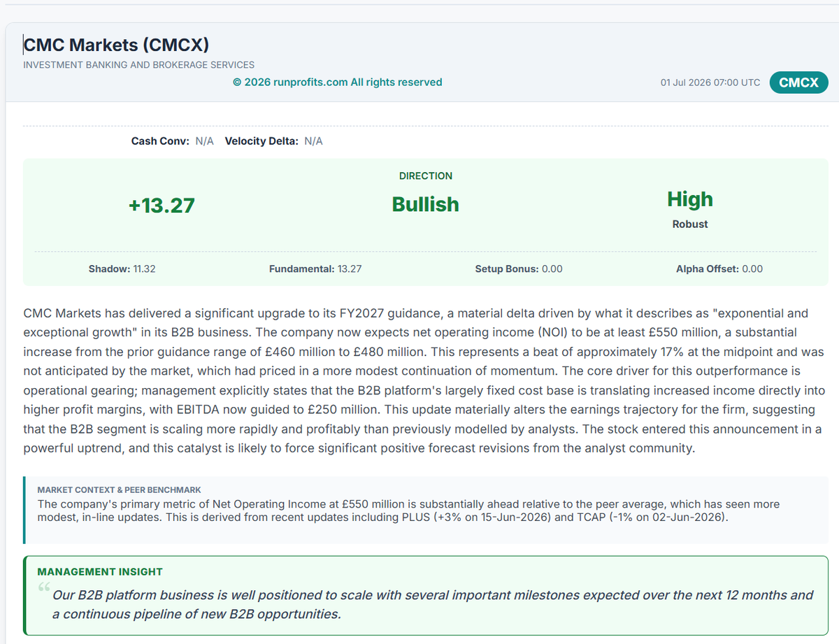839x644 pixels.
Task: Click the Management Insight heading
Action: 100,572
